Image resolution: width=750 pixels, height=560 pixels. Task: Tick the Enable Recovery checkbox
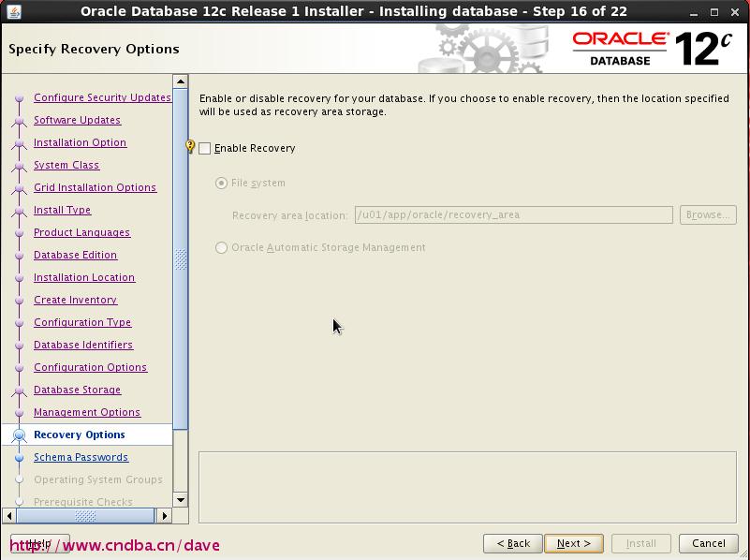[205, 148]
